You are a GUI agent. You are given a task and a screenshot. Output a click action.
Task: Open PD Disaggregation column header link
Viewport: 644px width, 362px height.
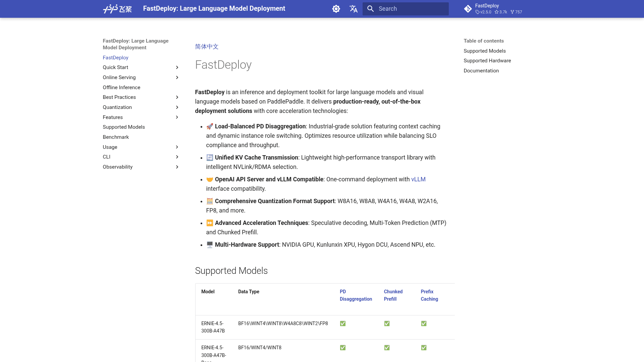[x=356, y=295]
